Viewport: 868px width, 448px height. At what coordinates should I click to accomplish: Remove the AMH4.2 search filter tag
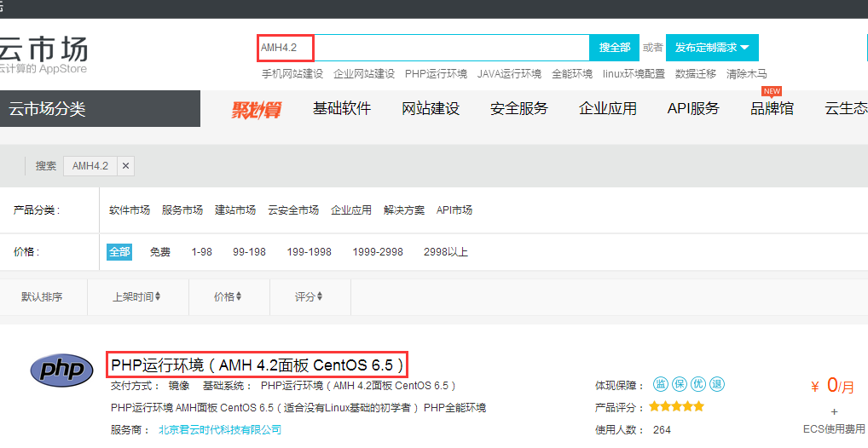point(125,166)
